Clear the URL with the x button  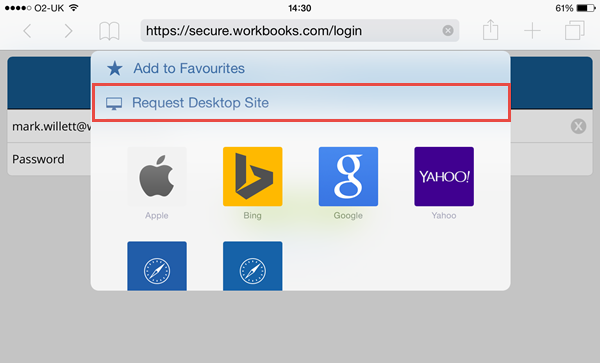pyautogui.click(x=448, y=31)
